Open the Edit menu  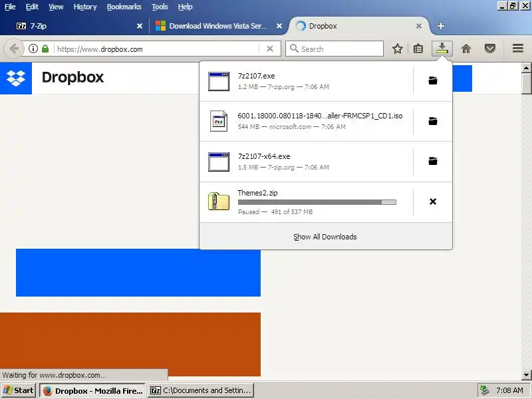click(32, 7)
